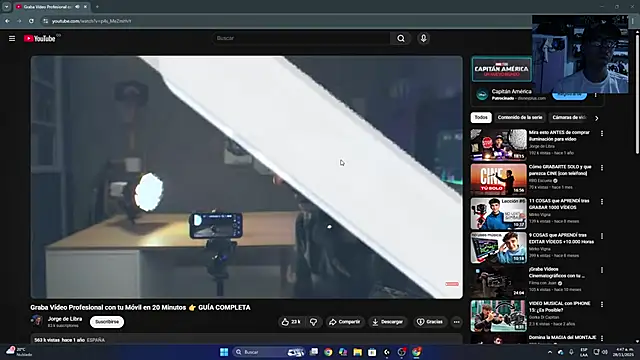Click the search magnifier button
Screen dimensions: 640x360
coord(401,38)
